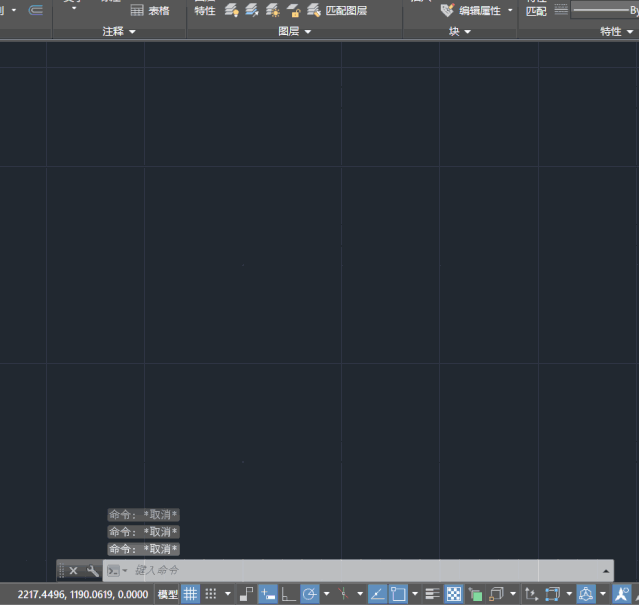Open gizmo options dropdown arrow
The image size is (639, 605).
(x=603, y=594)
